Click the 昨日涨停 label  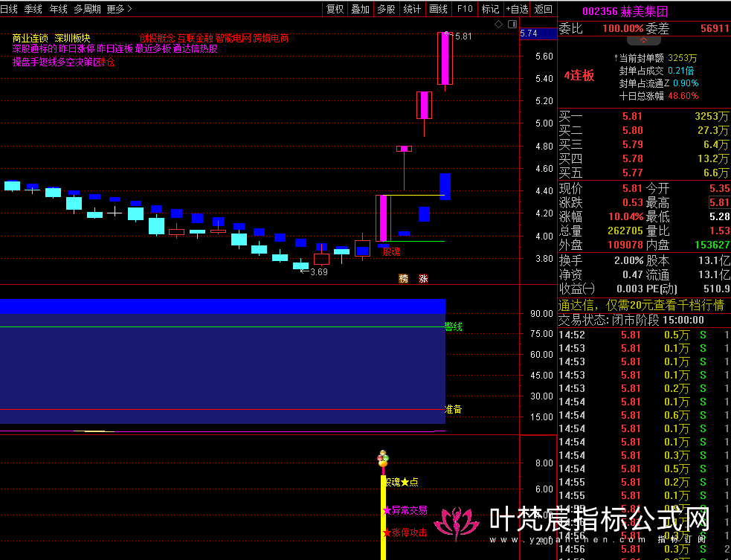coord(77,48)
